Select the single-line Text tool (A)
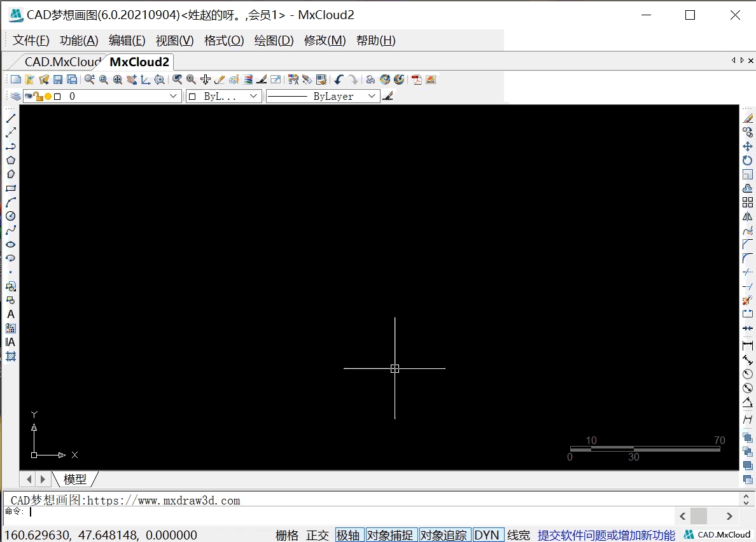Viewport: 756px width, 542px height. click(x=11, y=314)
